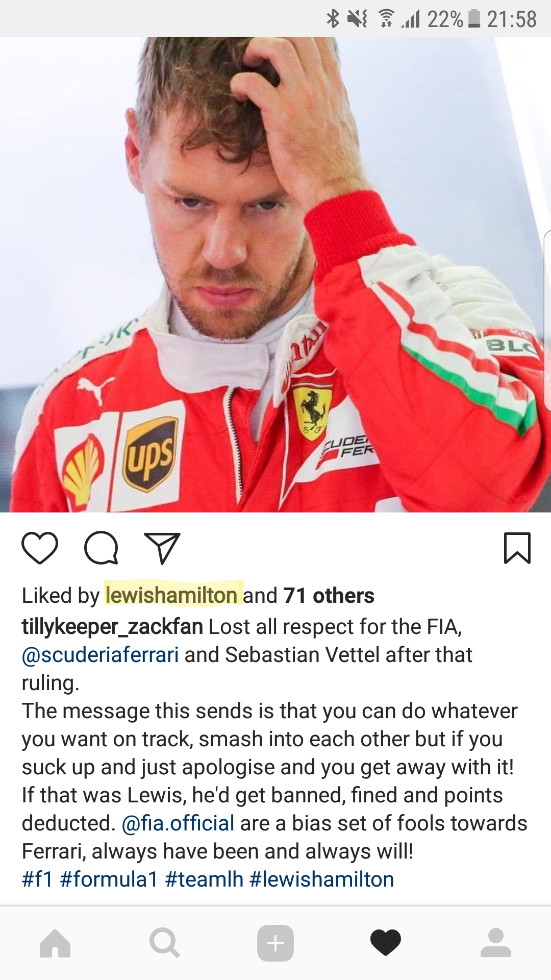Tap the driver photo in the post
This screenshot has height=980, width=551.
pos(275,274)
